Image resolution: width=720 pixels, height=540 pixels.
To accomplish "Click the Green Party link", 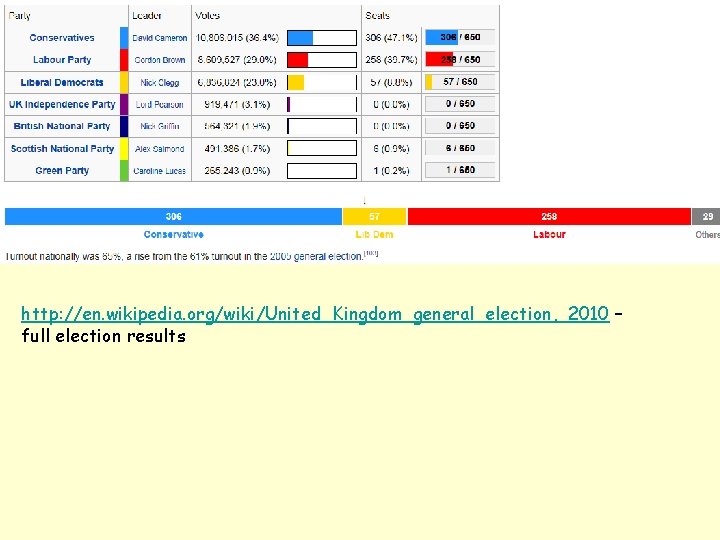I will 62,170.
